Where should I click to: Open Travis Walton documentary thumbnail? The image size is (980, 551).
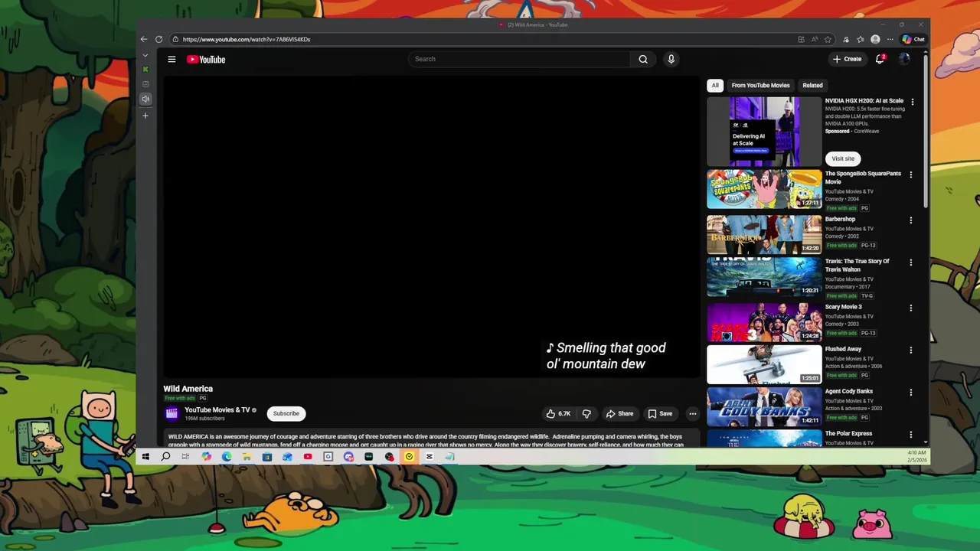pyautogui.click(x=764, y=277)
